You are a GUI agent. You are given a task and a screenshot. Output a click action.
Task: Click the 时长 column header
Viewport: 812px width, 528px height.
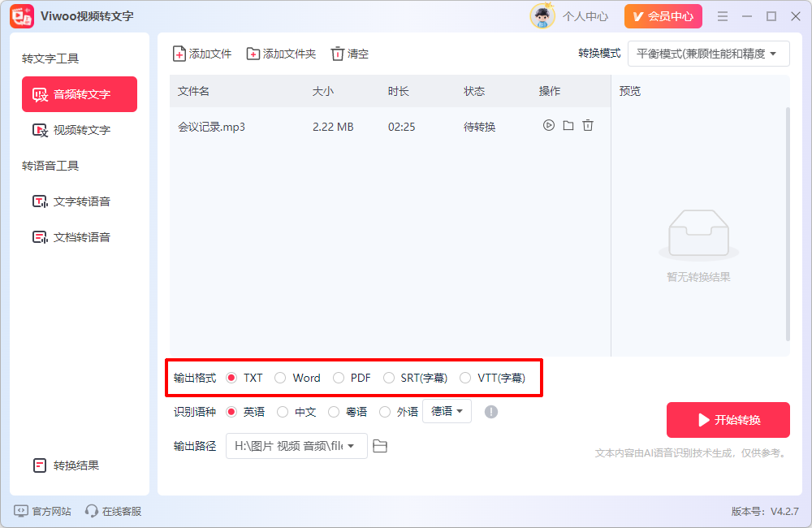click(x=398, y=91)
